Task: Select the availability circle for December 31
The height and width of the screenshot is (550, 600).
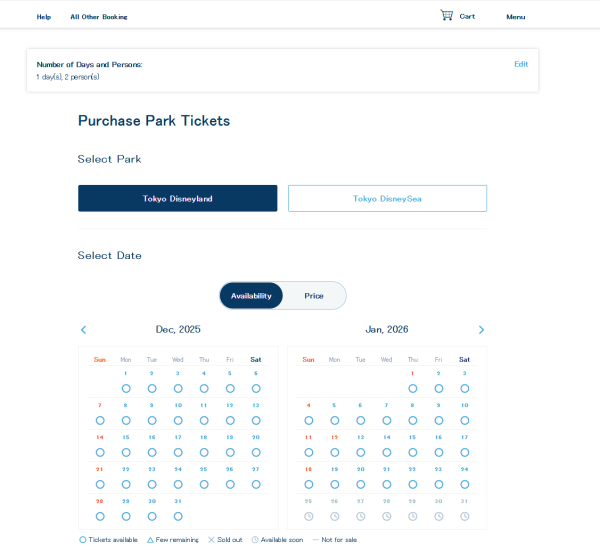Action: [178, 516]
